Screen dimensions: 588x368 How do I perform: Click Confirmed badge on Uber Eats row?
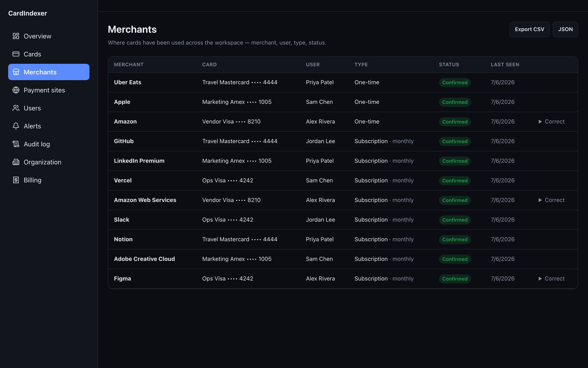[455, 83]
